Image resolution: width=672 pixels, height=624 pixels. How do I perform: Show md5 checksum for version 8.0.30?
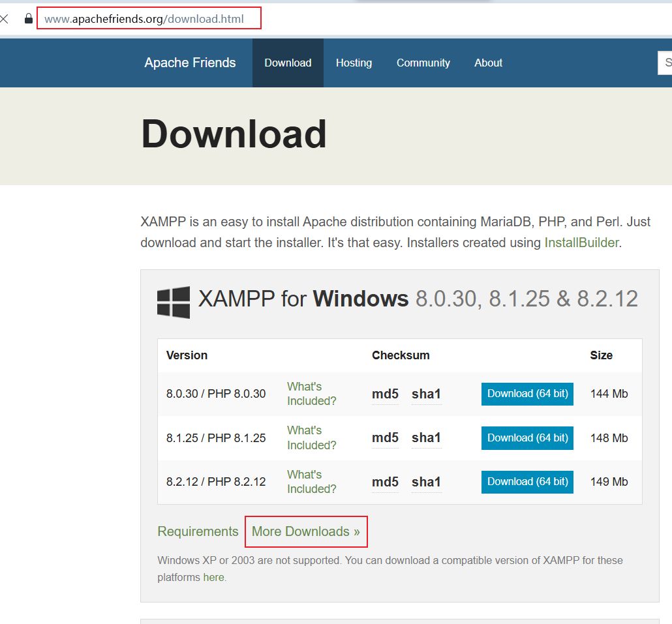click(385, 394)
